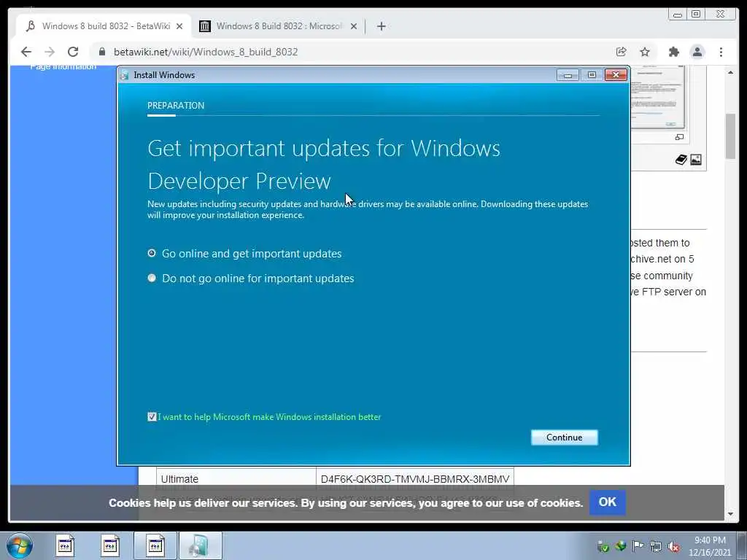The image size is (747, 560).
Task: Go back in the browser
Action: point(26,52)
